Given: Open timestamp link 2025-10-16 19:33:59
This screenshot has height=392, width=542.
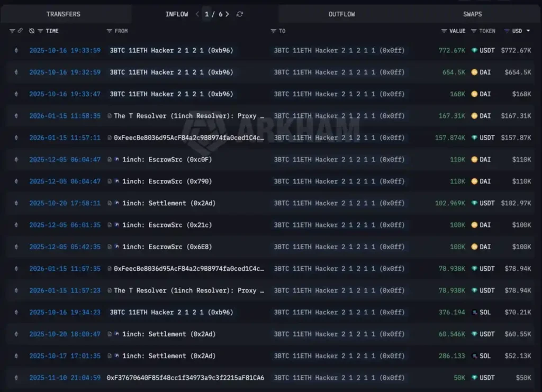Looking at the screenshot, I should pos(65,50).
